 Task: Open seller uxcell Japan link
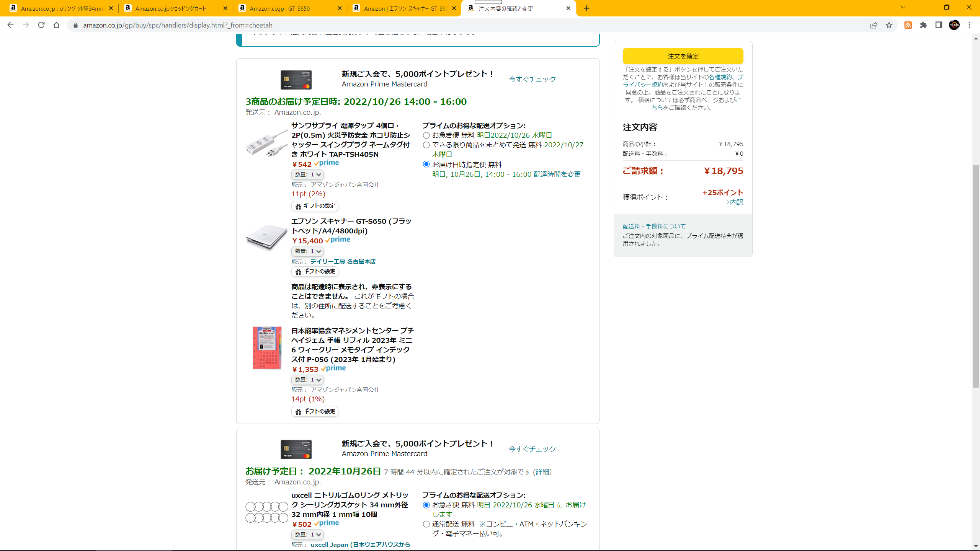tap(360, 545)
